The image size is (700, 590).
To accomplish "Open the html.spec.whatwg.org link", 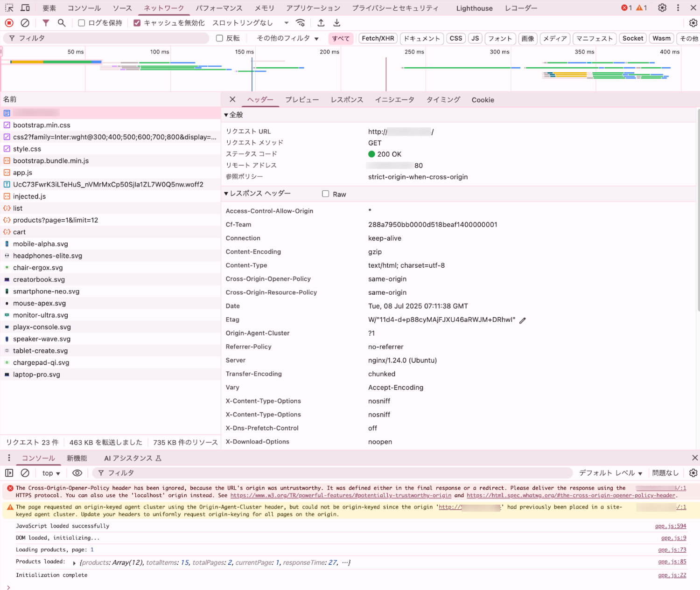I will click(x=571, y=495).
